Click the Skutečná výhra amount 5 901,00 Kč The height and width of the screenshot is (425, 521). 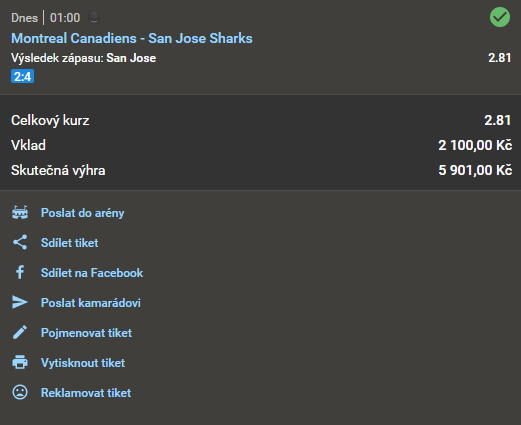pos(475,170)
